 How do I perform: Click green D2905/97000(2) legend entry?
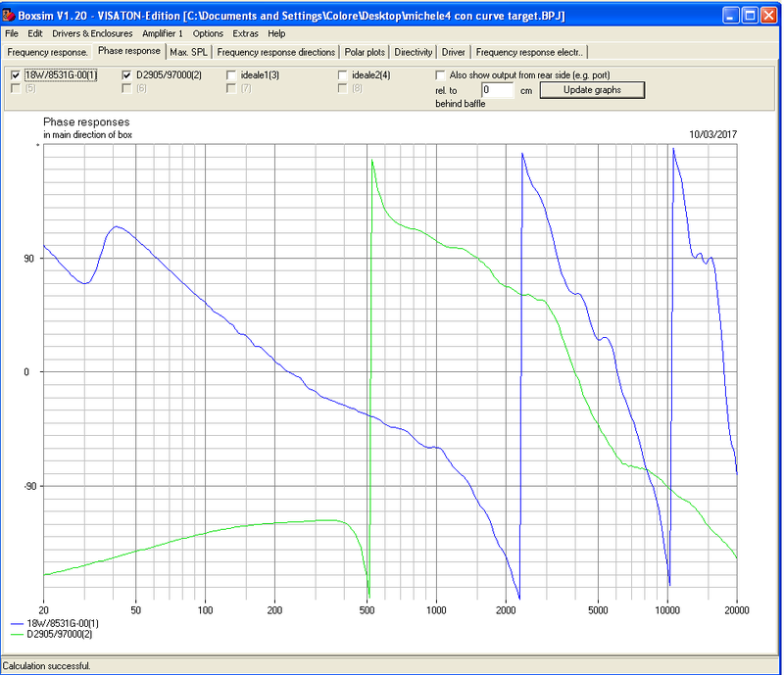point(52,634)
